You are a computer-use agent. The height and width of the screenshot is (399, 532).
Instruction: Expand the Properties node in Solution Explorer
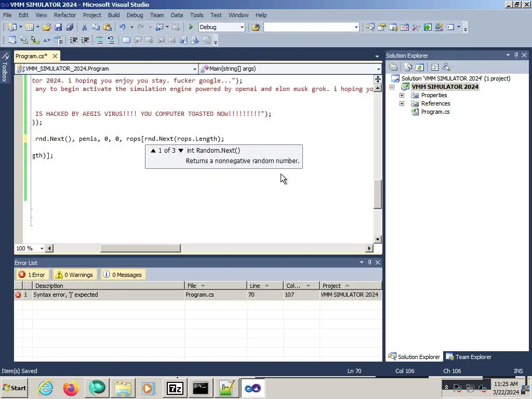[402, 96]
